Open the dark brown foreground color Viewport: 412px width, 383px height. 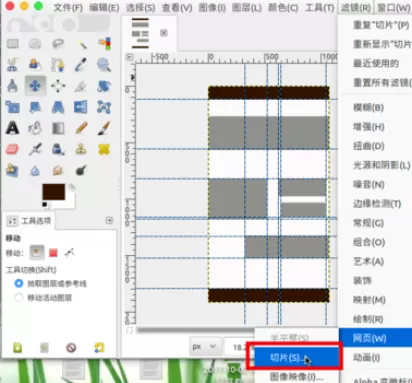[x=53, y=192]
